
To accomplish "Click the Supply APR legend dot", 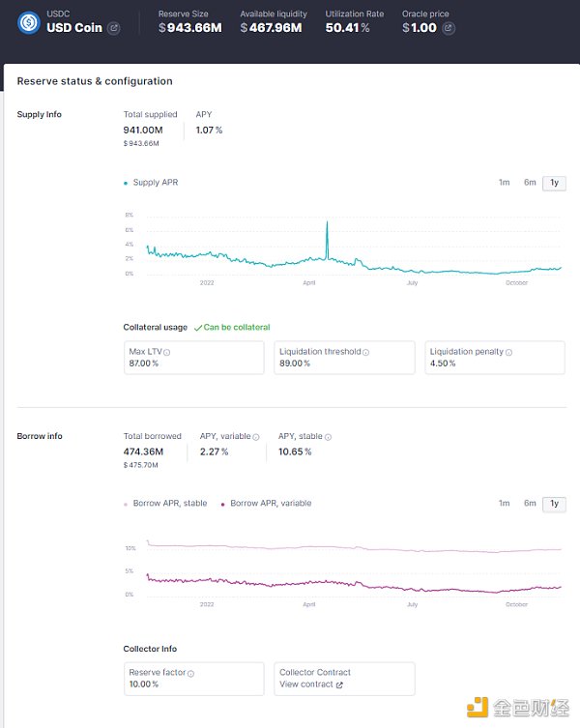I will (126, 184).
